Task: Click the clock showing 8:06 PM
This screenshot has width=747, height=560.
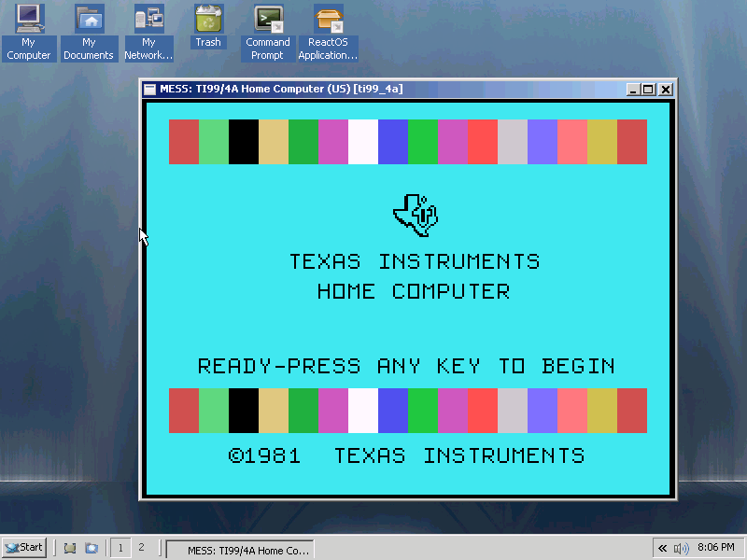Action: [x=715, y=548]
